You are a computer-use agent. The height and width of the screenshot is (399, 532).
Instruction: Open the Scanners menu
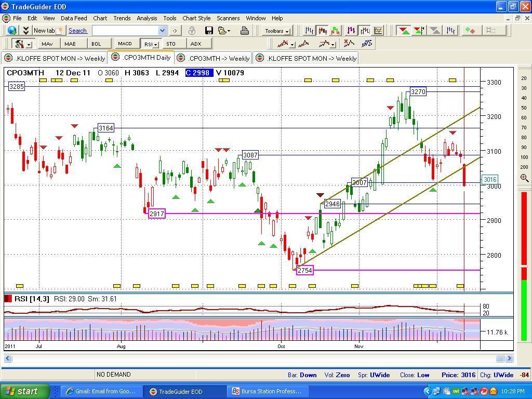228,18
